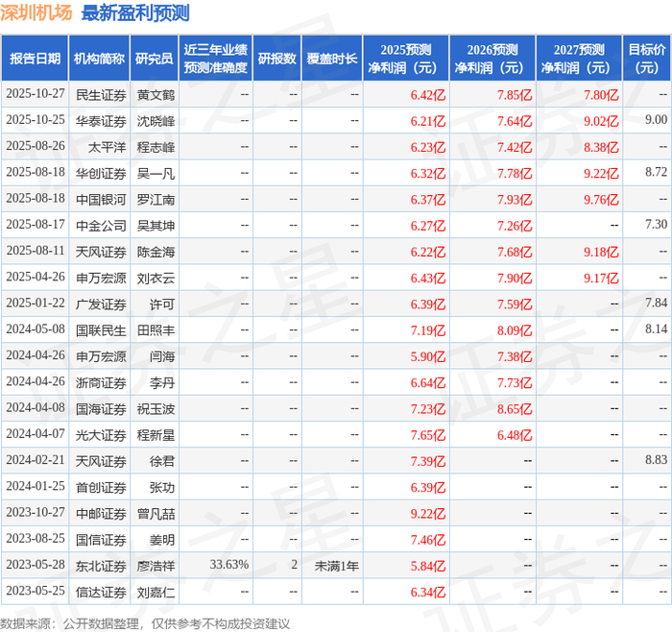
Task: Select the 机构简称 column header
Action: click(99, 59)
